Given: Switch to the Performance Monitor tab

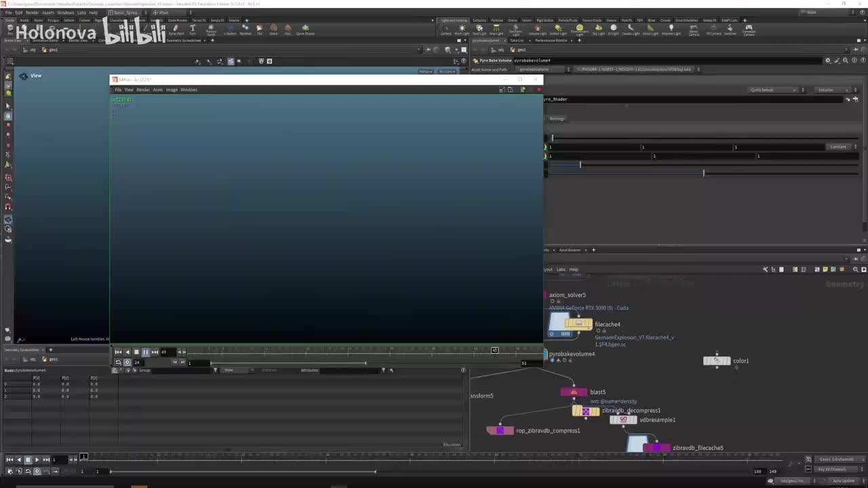Looking at the screenshot, I should (551, 40).
